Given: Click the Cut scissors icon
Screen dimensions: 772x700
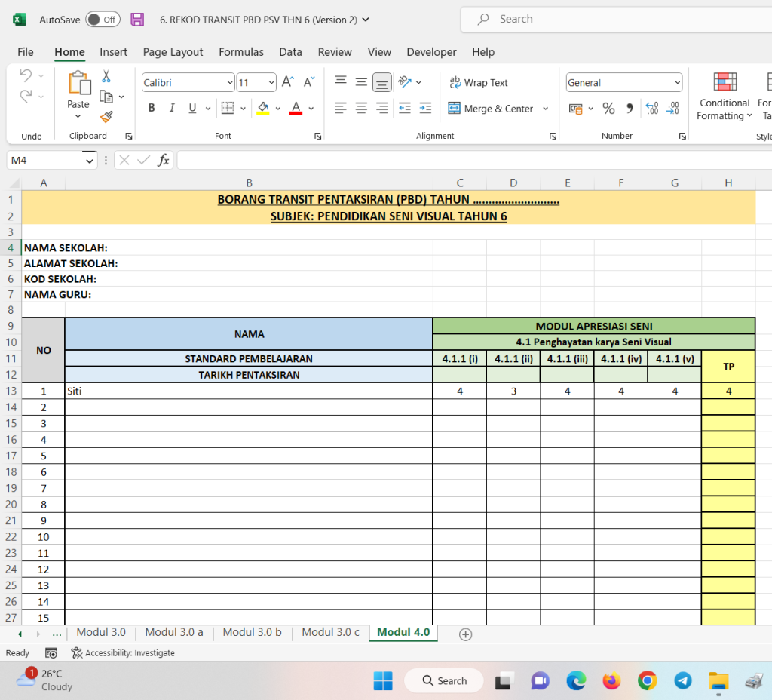Looking at the screenshot, I should (x=106, y=76).
